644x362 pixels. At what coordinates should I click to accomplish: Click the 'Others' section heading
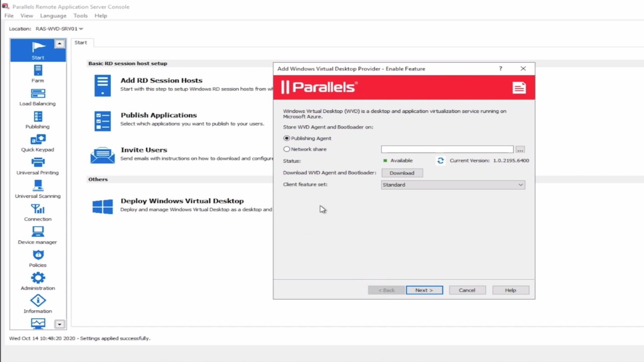[98, 179]
